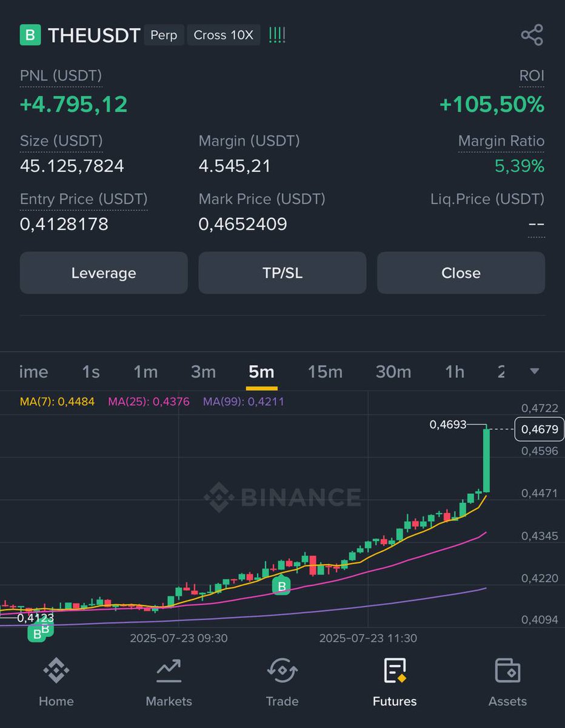Tap the Size (USDT) label
565x728 pixels.
pos(61,141)
